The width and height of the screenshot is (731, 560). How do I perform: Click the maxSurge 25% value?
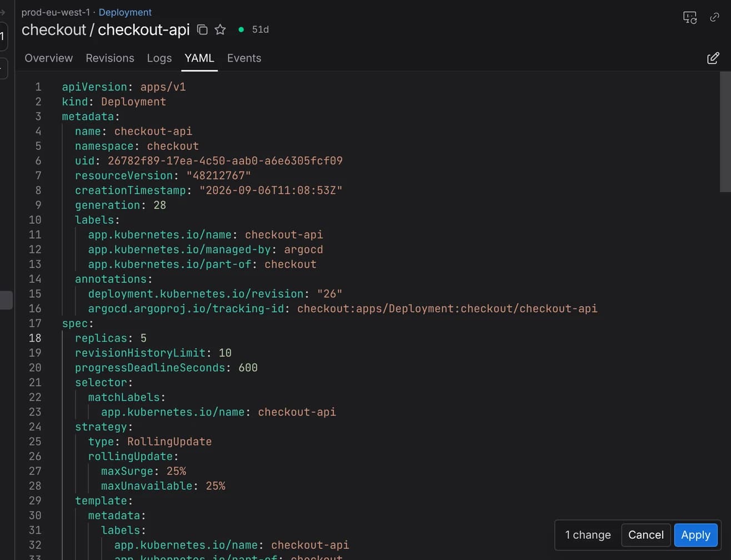click(x=176, y=471)
